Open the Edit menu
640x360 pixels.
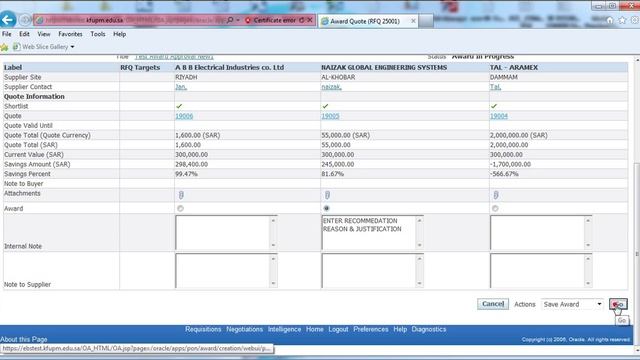(24, 34)
